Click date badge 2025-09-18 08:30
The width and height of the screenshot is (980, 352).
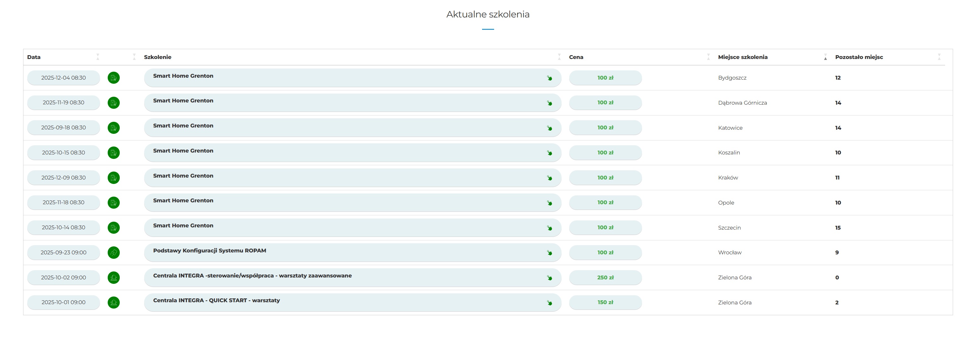click(64, 127)
